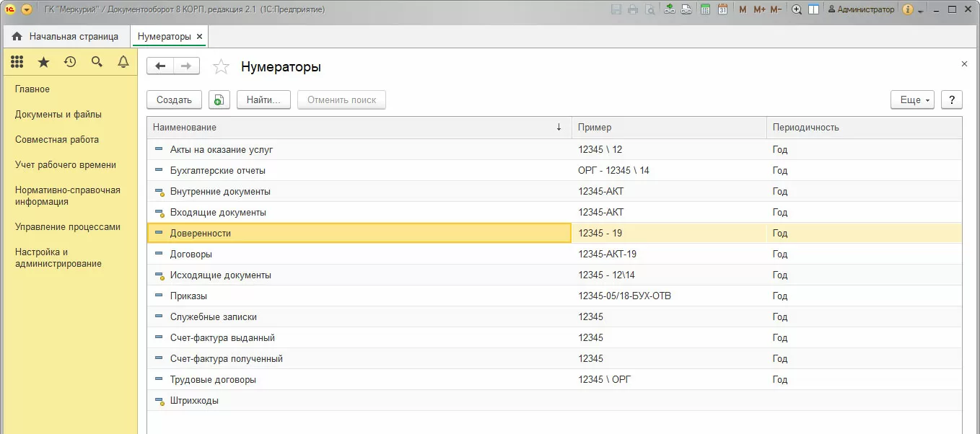Click the Найти... button
This screenshot has height=434, width=980.
(263, 100)
